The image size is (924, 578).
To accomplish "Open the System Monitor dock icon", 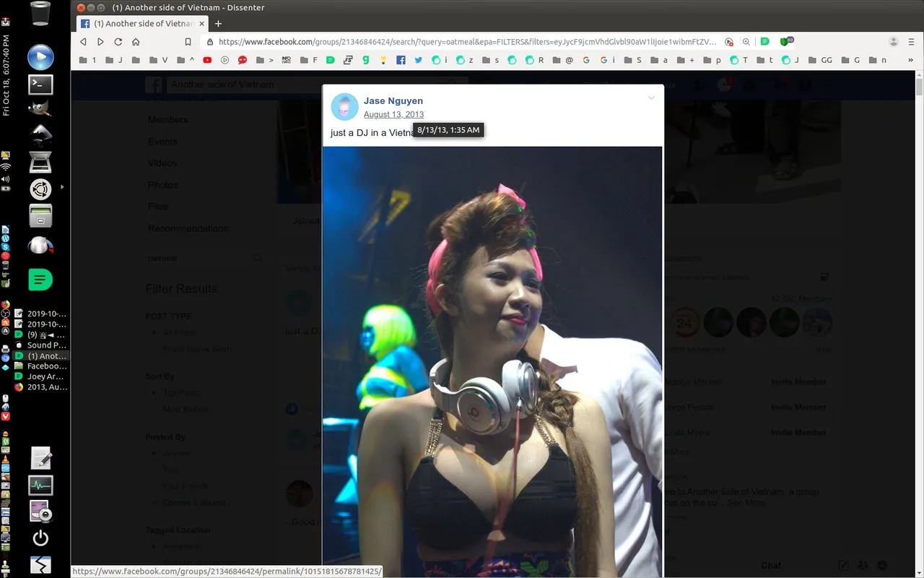I will (40, 486).
